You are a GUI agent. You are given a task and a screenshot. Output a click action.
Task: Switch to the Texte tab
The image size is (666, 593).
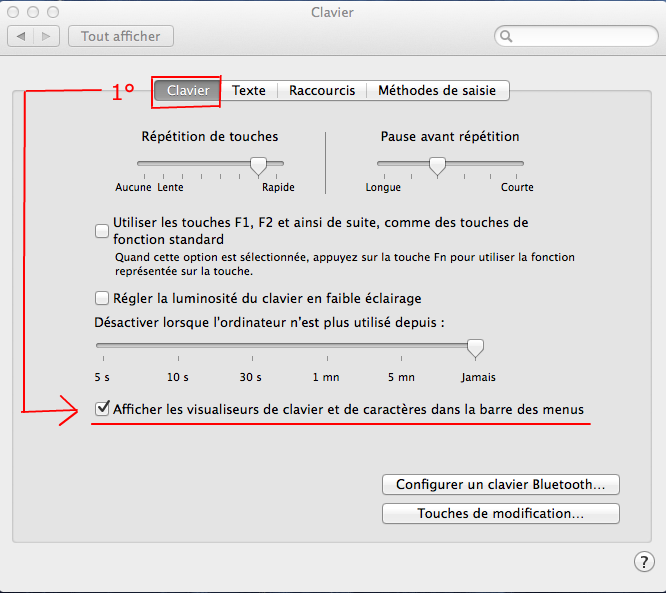point(248,90)
